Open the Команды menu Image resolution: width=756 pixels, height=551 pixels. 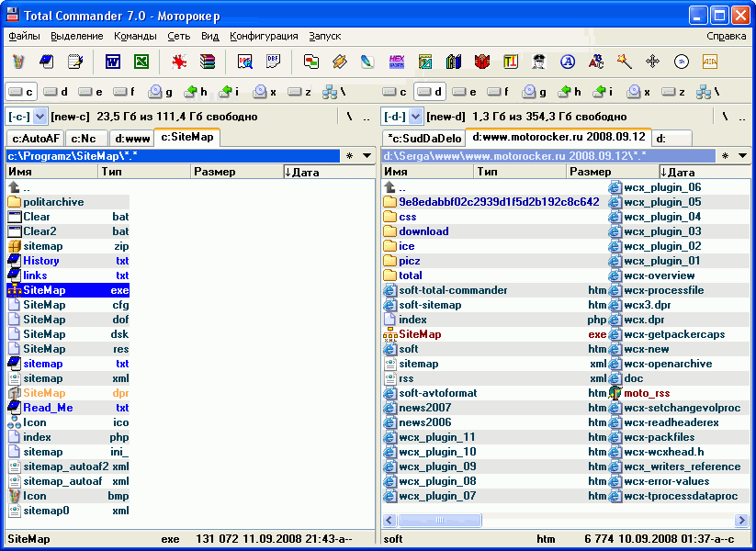coord(135,36)
